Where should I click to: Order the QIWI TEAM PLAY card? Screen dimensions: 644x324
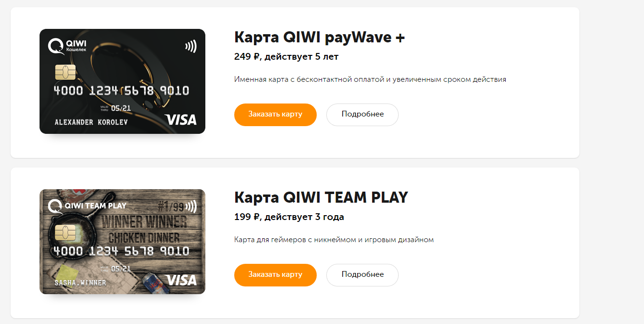coord(275,275)
